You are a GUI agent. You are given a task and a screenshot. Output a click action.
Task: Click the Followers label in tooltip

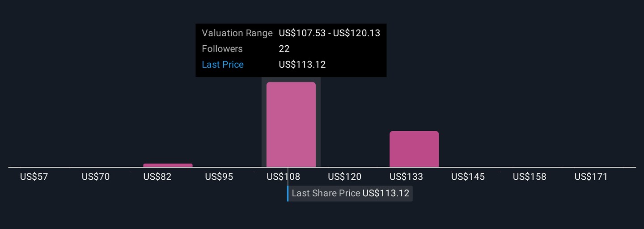click(222, 49)
